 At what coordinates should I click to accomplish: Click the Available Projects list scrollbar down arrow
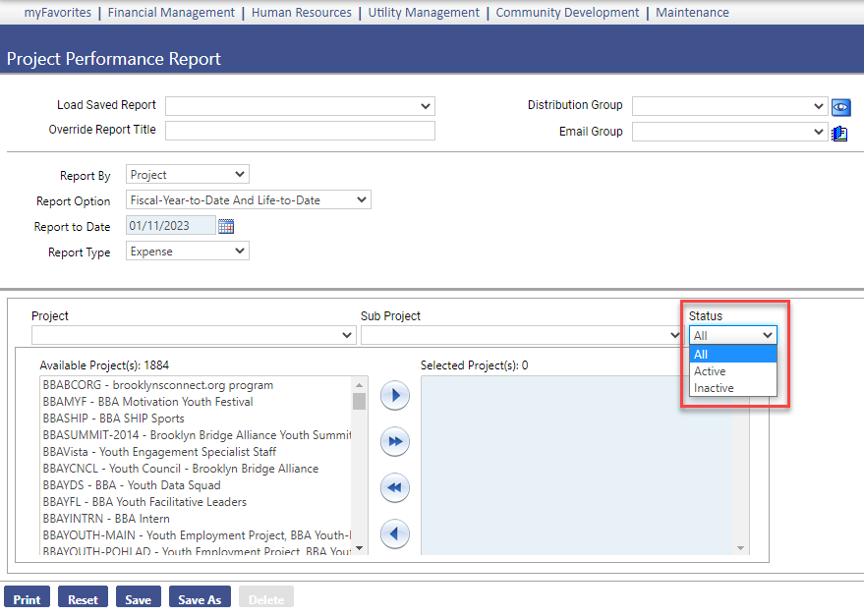pyautogui.click(x=359, y=548)
